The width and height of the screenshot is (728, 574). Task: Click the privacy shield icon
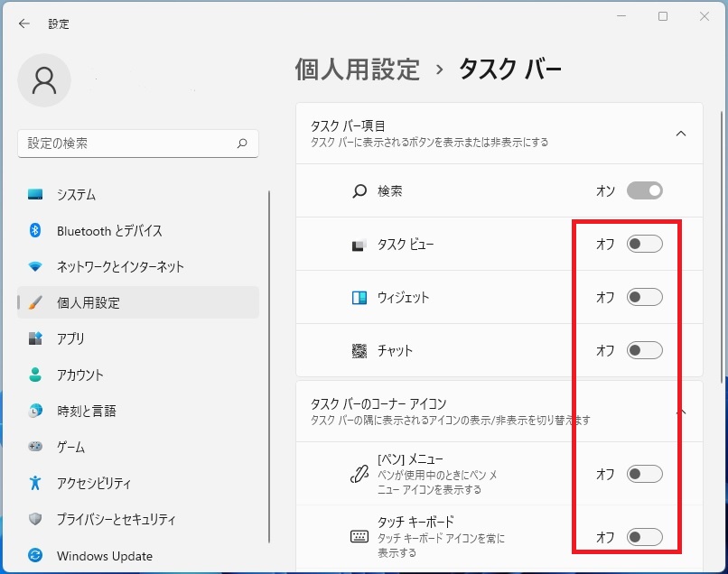tap(35, 519)
